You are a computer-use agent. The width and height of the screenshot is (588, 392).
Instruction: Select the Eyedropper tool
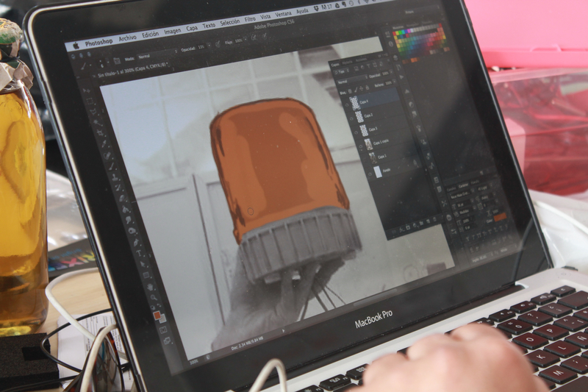pyautogui.click(x=104, y=143)
